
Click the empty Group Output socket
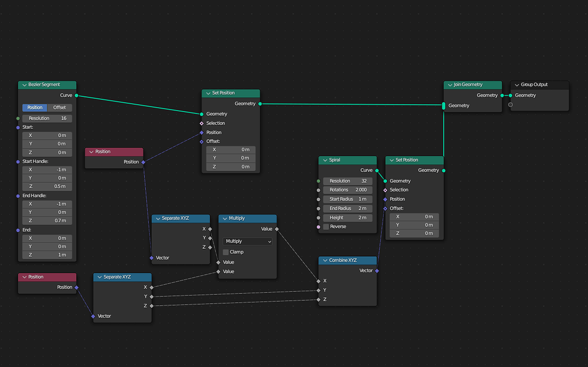510,105
